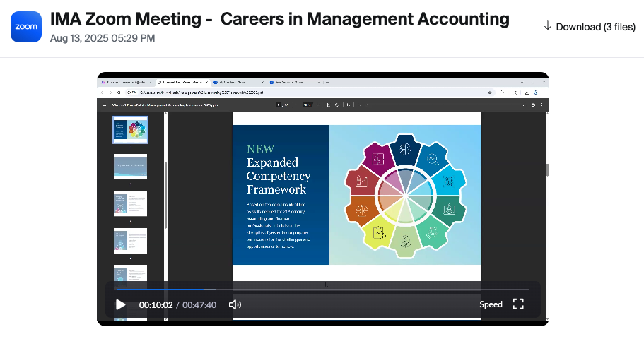Seek along the video progress bar
This screenshot has height=351, width=644.
click(x=323, y=290)
